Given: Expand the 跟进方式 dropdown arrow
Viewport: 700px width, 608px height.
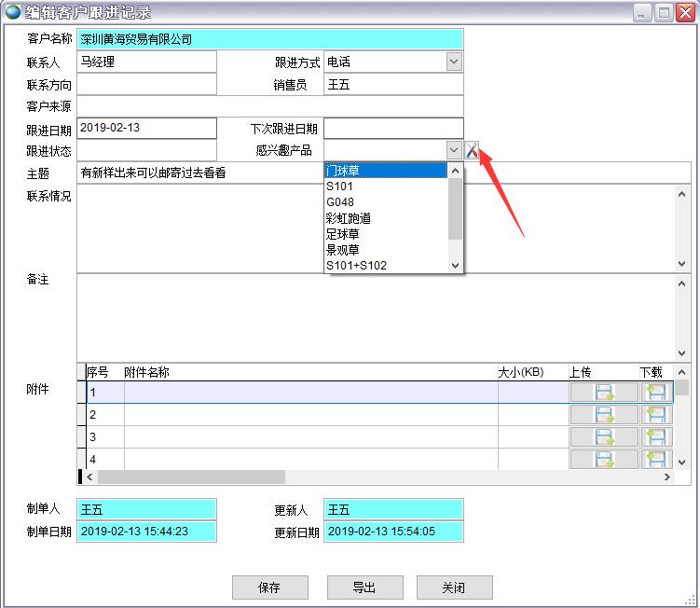Looking at the screenshot, I should tap(454, 62).
